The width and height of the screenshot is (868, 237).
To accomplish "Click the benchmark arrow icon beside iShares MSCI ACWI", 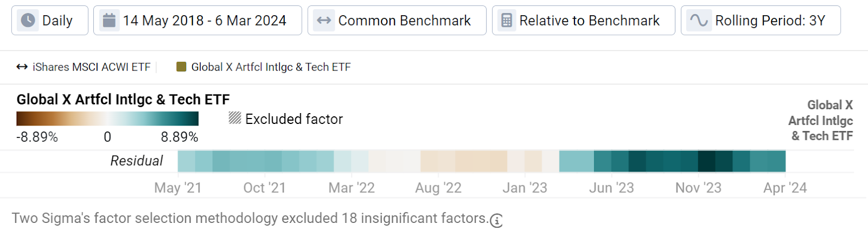I will [22, 67].
